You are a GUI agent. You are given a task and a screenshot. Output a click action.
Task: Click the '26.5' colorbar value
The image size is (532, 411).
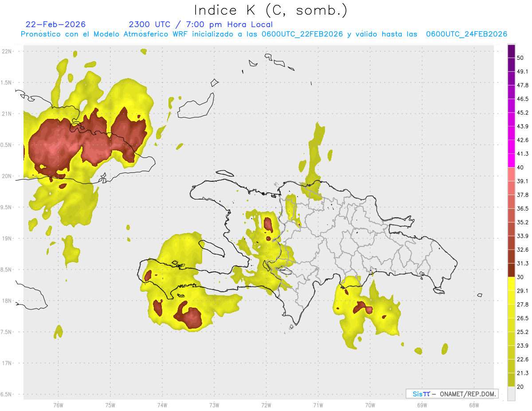pos(523,318)
